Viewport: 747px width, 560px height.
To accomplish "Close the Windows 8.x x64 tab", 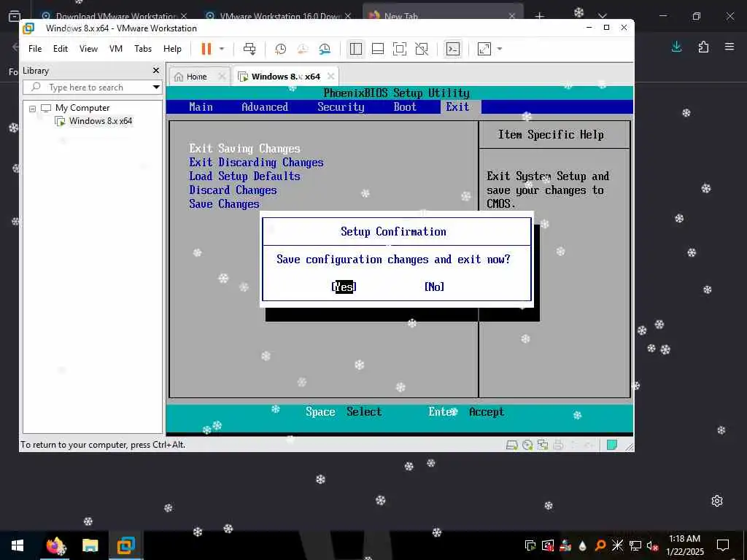I will point(331,76).
